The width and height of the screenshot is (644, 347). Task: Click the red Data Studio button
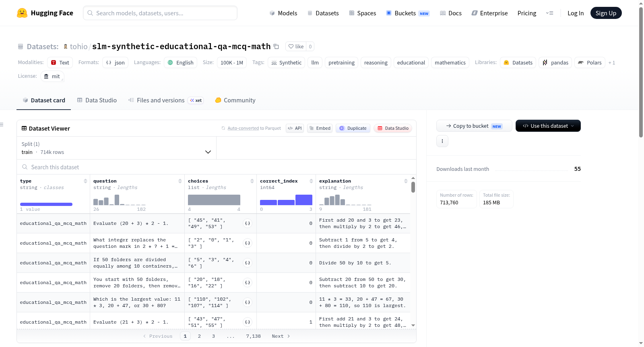(392, 128)
